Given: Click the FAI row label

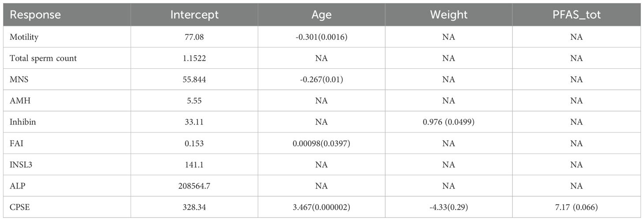Looking at the screenshot, I should [x=16, y=144].
